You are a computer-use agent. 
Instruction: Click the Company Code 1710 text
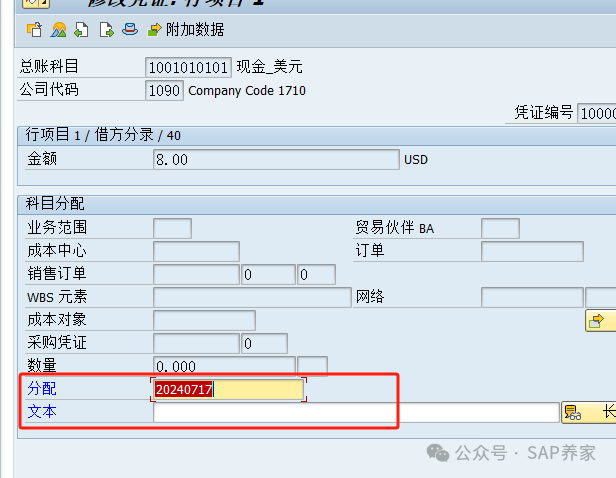(x=247, y=91)
